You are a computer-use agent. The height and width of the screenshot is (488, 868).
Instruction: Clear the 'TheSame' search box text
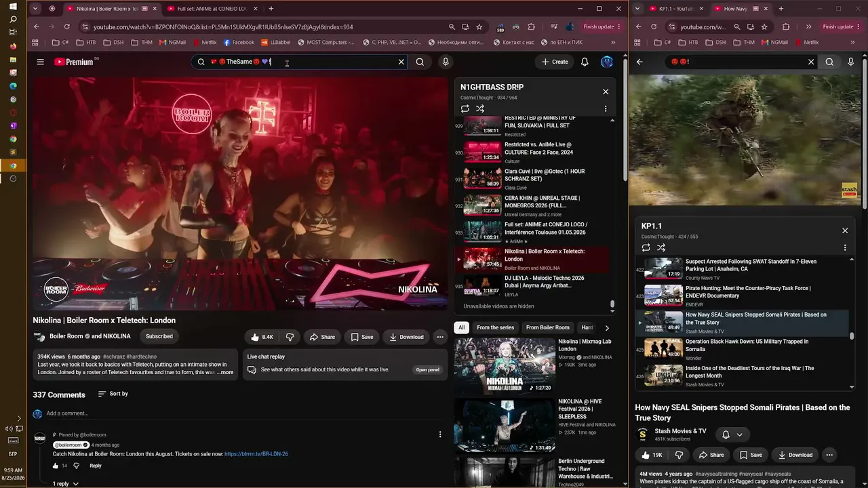[x=401, y=62]
